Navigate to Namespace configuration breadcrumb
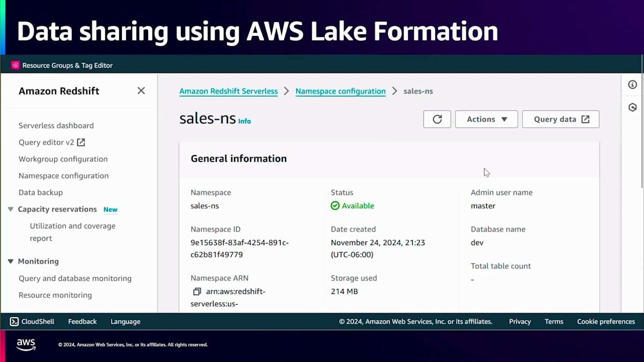 point(341,91)
